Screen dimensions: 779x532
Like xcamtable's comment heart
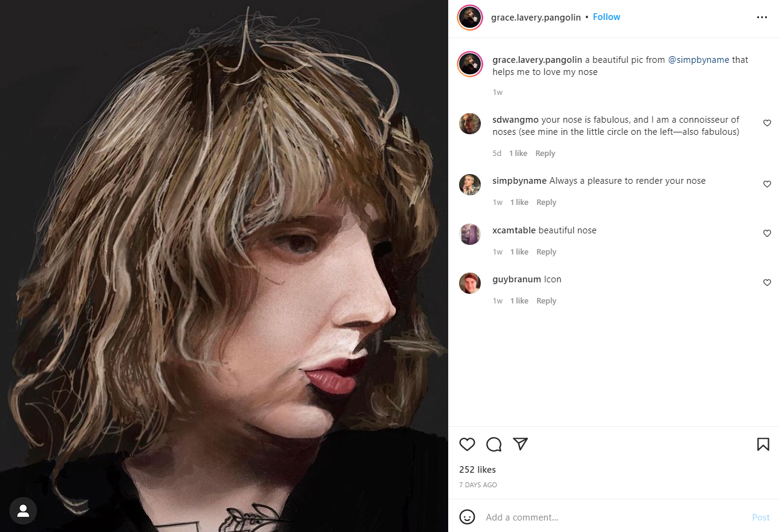(767, 233)
